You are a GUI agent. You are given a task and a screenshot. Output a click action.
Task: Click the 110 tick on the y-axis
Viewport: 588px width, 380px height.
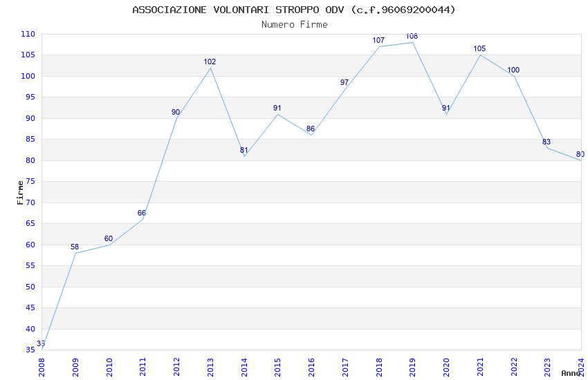(28, 34)
